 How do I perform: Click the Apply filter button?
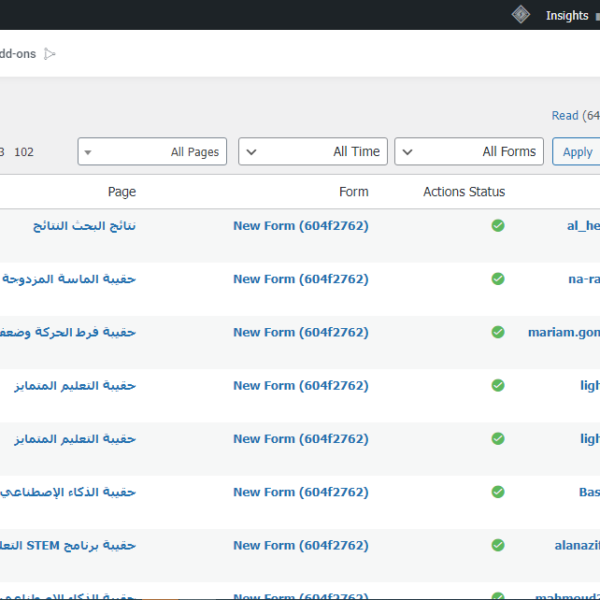pyautogui.click(x=577, y=152)
